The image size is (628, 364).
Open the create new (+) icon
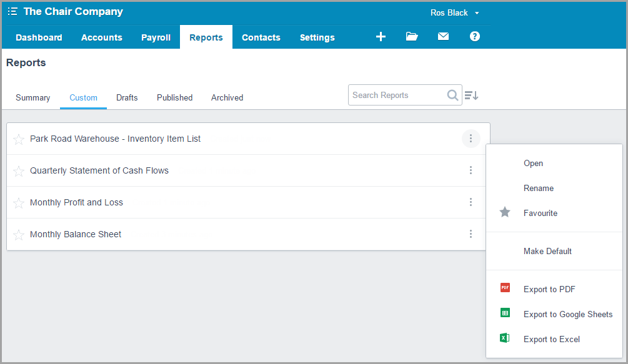pos(381,37)
